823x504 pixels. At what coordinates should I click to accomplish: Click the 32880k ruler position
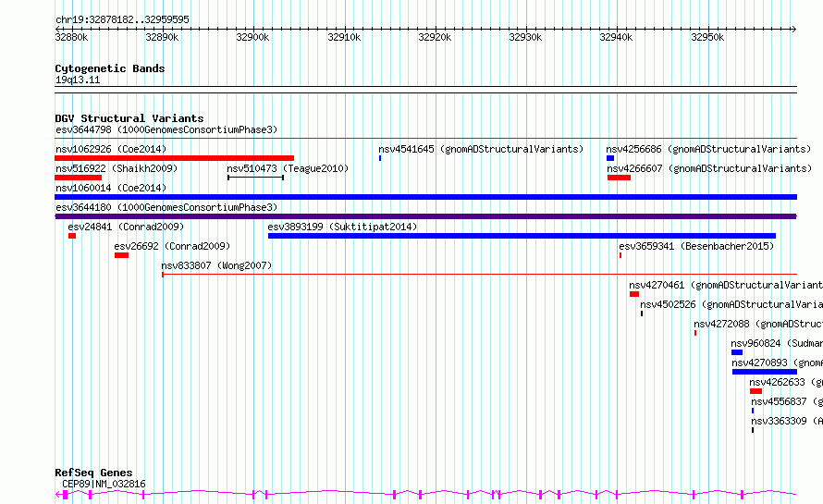point(71,37)
